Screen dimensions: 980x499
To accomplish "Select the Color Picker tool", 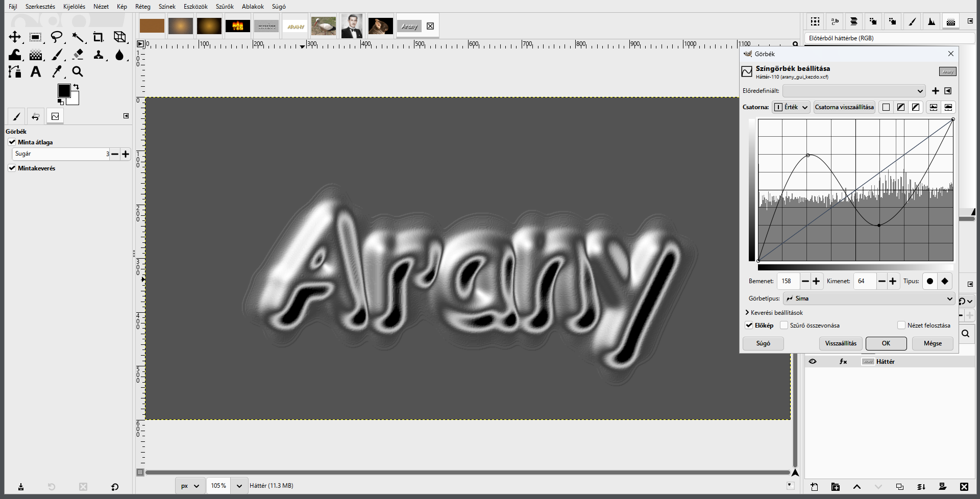I will pyautogui.click(x=57, y=72).
